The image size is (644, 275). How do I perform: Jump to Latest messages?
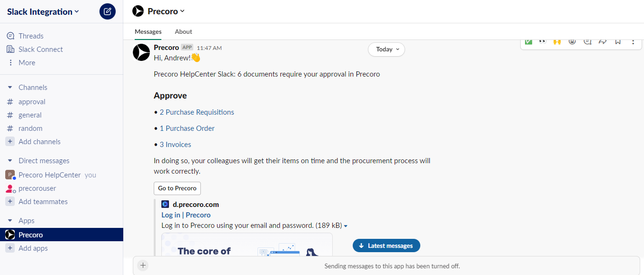tap(386, 246)
